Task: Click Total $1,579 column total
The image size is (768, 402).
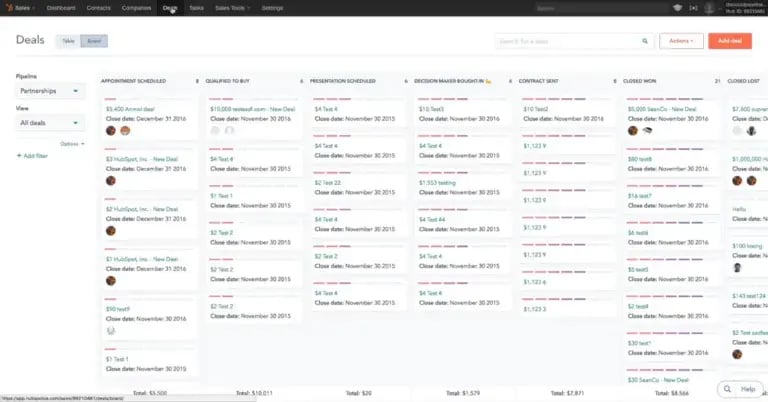Action: [463, 393]
